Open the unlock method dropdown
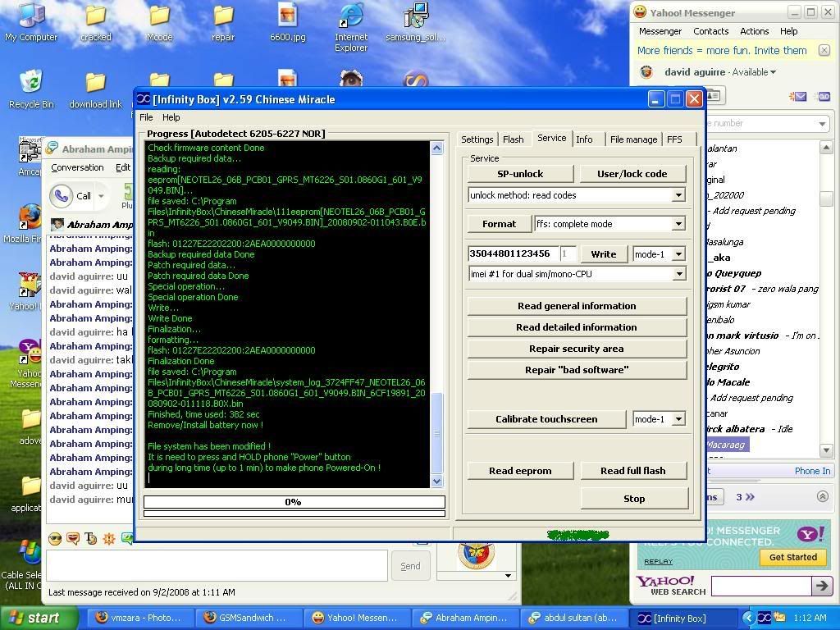 click(678, 195)
